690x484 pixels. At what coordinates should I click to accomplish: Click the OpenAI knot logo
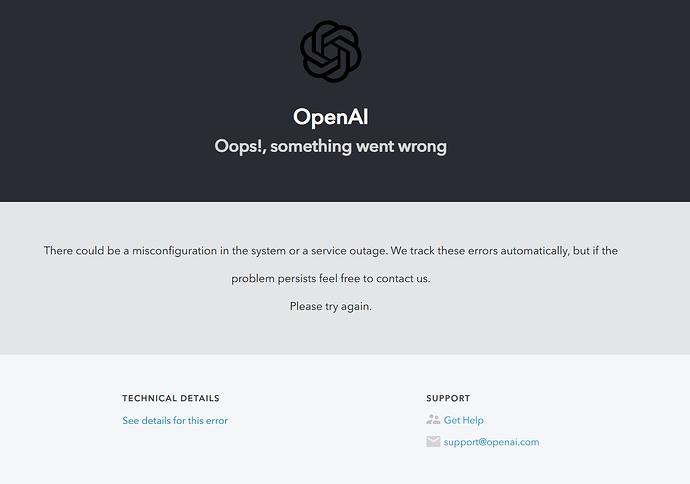[331, 51]
